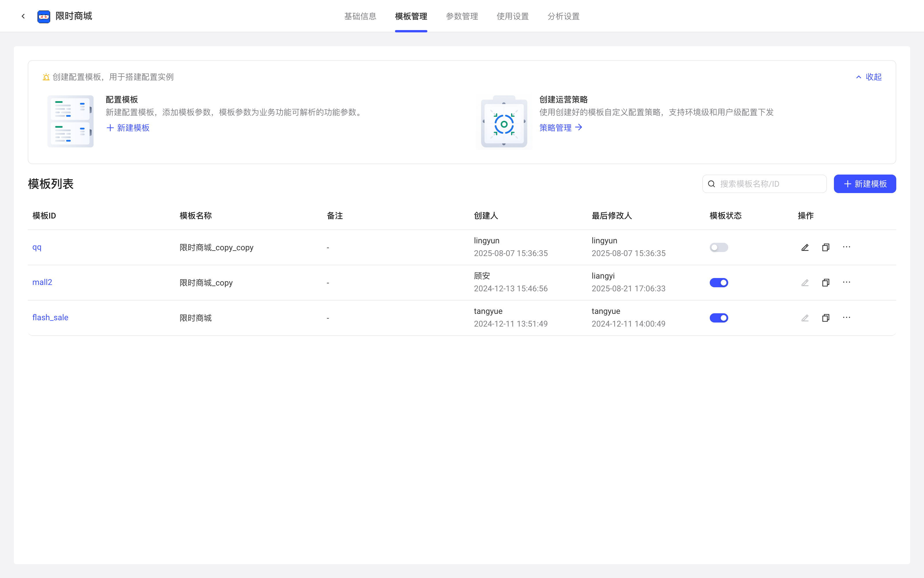This screenshot has width=924, height=578.
Task: Open the 策略管理 link
Action: 561,128
